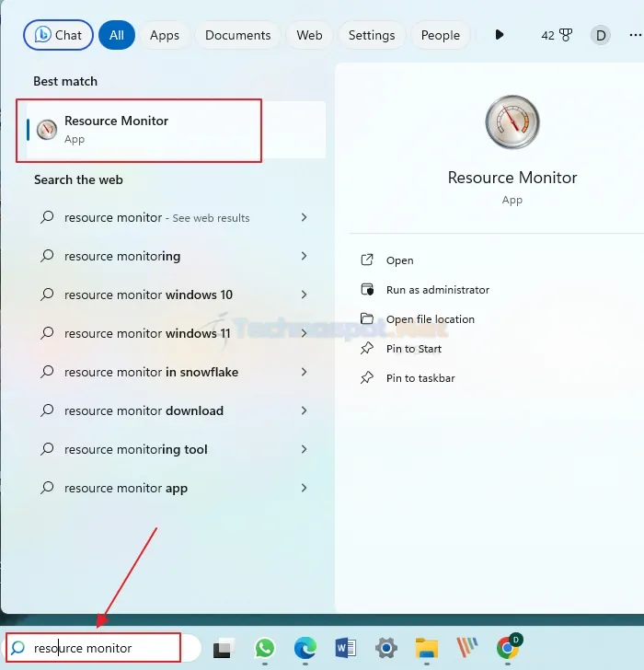The image size is (644, 670).
Task: Open the D account avatar
Action: click(601, 35)
